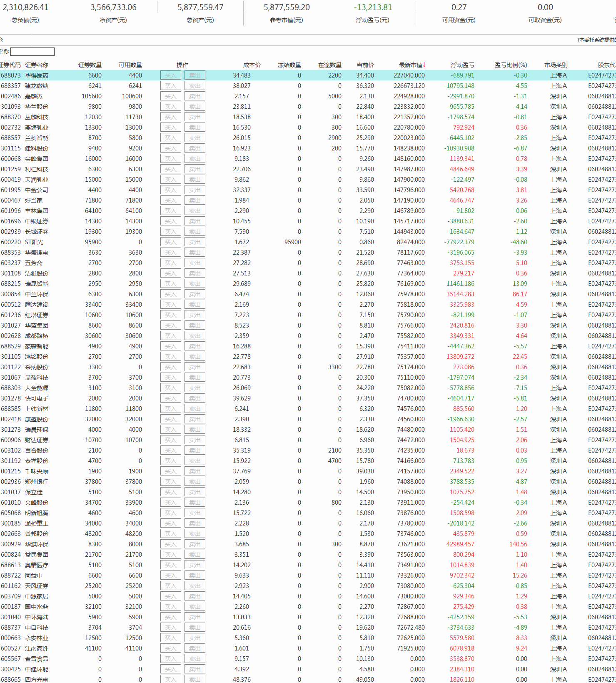Click 买入 button for 中兰环保
Screen dimensions: 616x683
coord(171,294)
